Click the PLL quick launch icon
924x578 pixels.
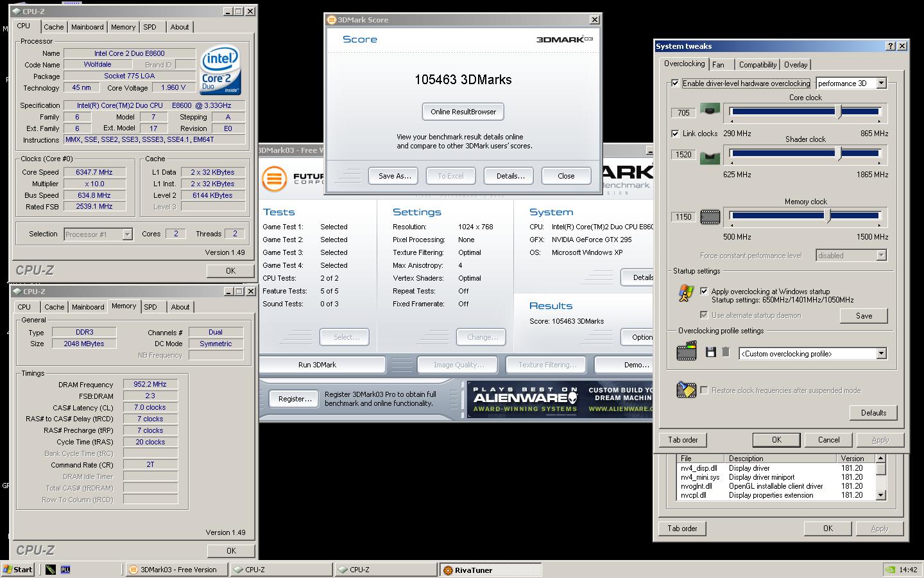pos(65,569)
